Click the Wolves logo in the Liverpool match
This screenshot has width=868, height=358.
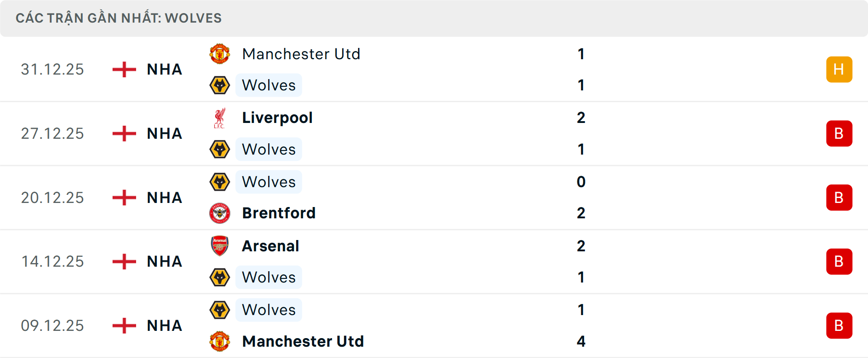coord(220,149)
